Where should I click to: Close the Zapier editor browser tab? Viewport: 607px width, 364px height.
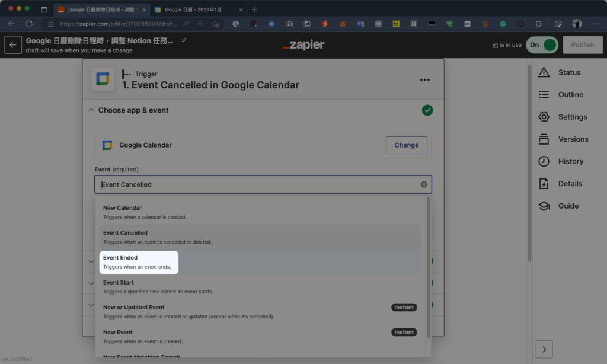(144, 9)
